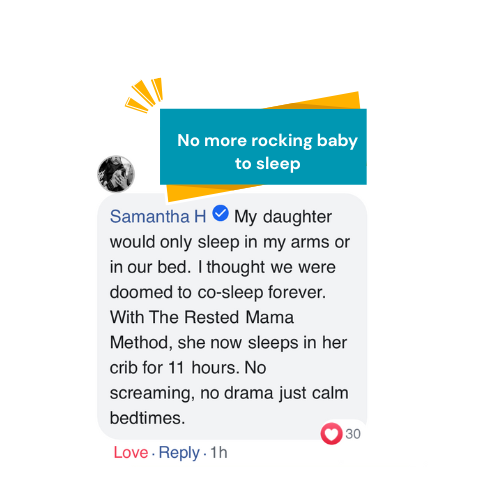Click the yellow sparkle burst graphic
The width and height of the screenshot is (500, 500).
click(144, 95)
